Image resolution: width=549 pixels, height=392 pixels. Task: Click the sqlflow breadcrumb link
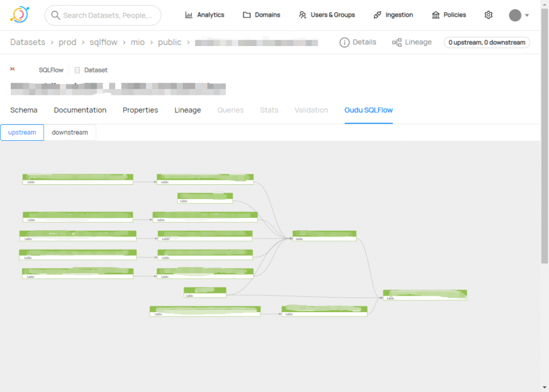103,42
